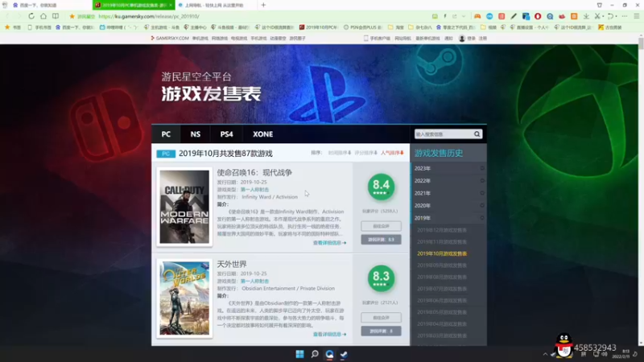644x362 pixels.
Task: Open the small dropdown chevron in address bar
Action: tap(464, 16)
